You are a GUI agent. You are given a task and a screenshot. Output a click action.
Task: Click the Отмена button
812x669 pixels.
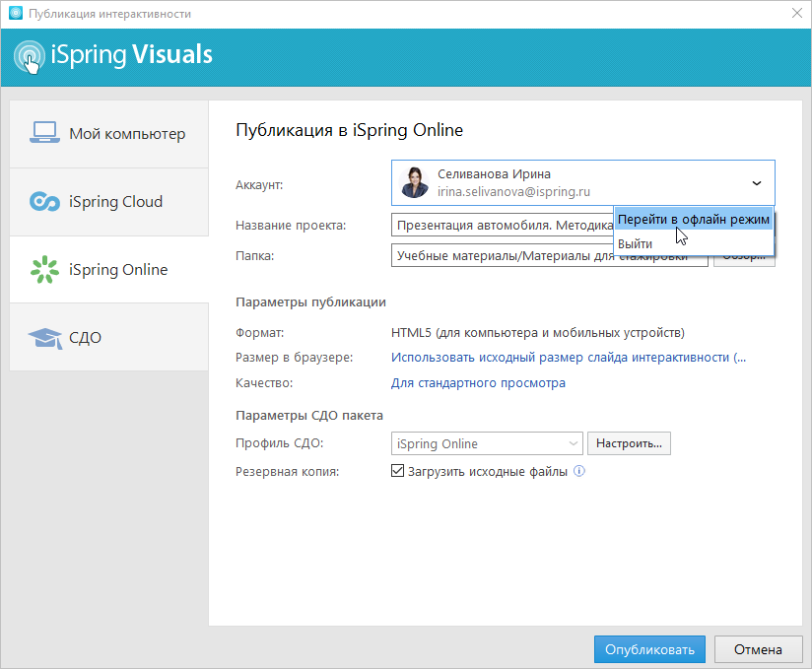coord(758,649)
